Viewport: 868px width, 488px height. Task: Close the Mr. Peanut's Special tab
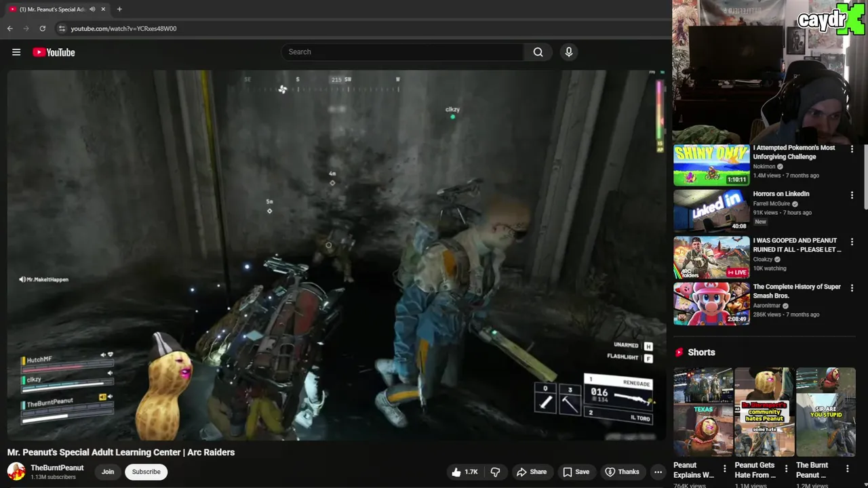(x=102, y=9)
